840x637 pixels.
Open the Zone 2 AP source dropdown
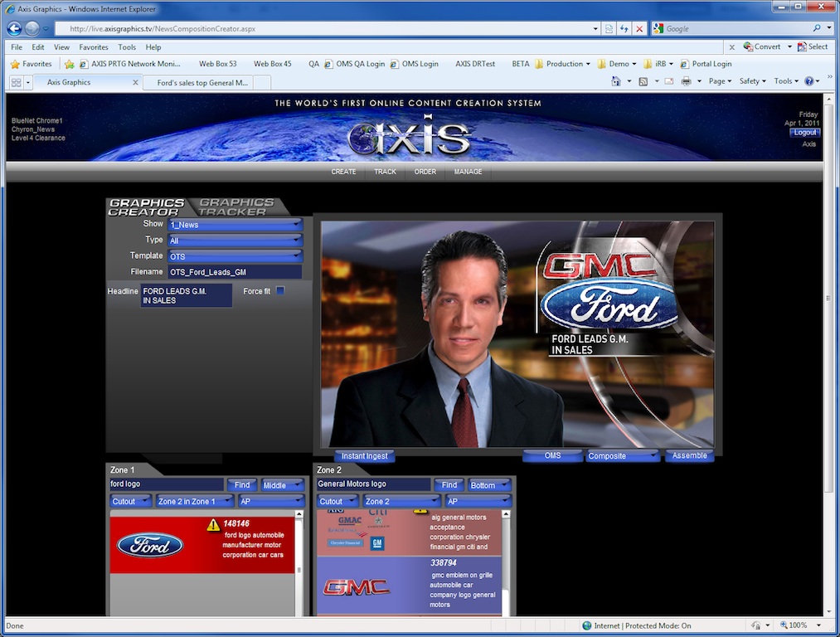click(478, 502)
